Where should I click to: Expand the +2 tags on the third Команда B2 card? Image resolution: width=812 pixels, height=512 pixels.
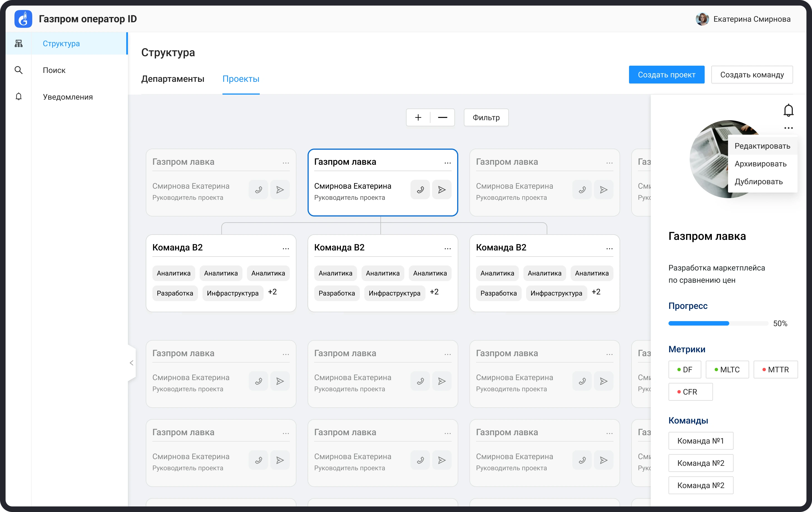pos(596,292)
